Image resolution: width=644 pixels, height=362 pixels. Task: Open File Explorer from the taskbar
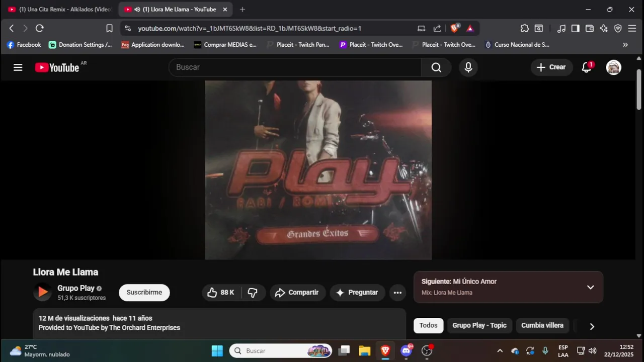[364, 351]
